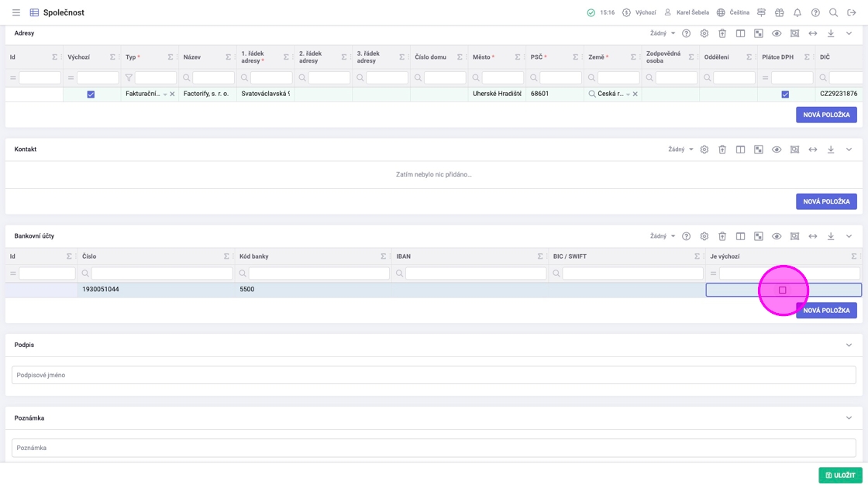Open the Čeština language menu
This screenshot has width=868, height=488.
[x=733, y=12]
